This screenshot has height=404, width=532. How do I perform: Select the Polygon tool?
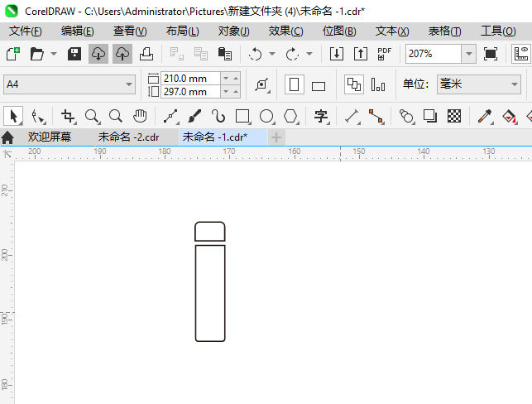(x=290, y=116)
